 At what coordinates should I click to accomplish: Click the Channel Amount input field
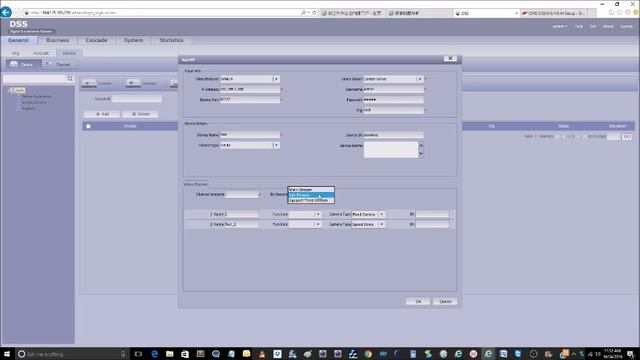point(242,195)
